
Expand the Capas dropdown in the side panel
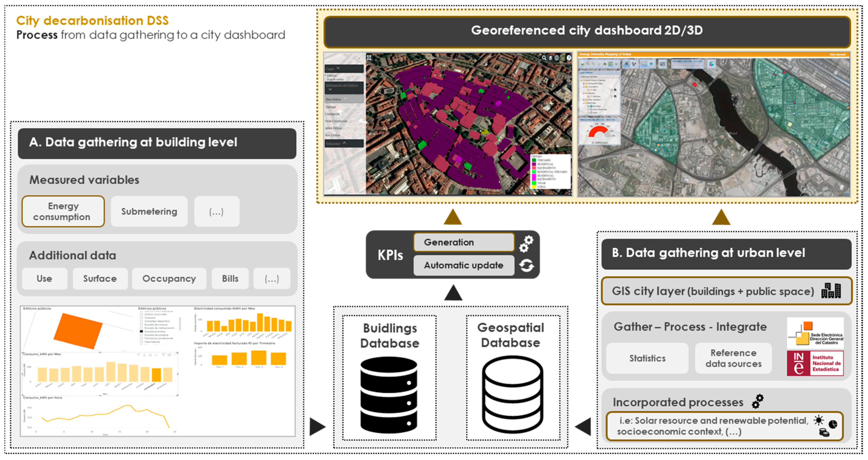(338, 68)
